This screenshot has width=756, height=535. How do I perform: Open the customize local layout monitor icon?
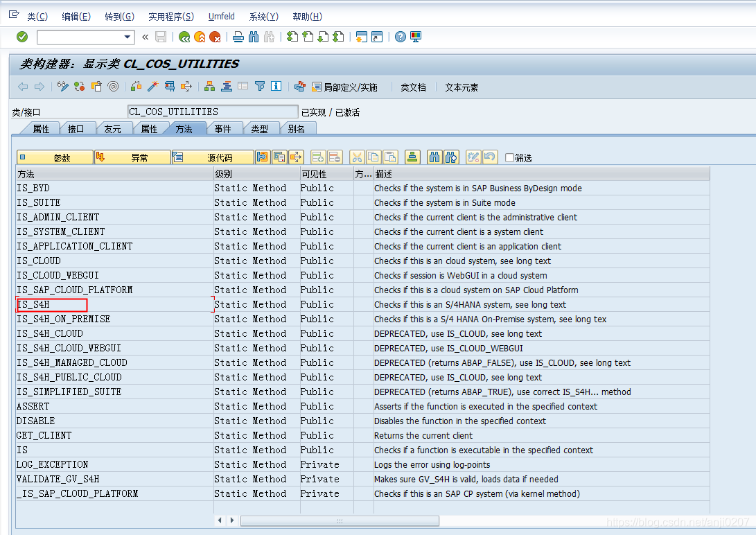[x=416, y=37]
